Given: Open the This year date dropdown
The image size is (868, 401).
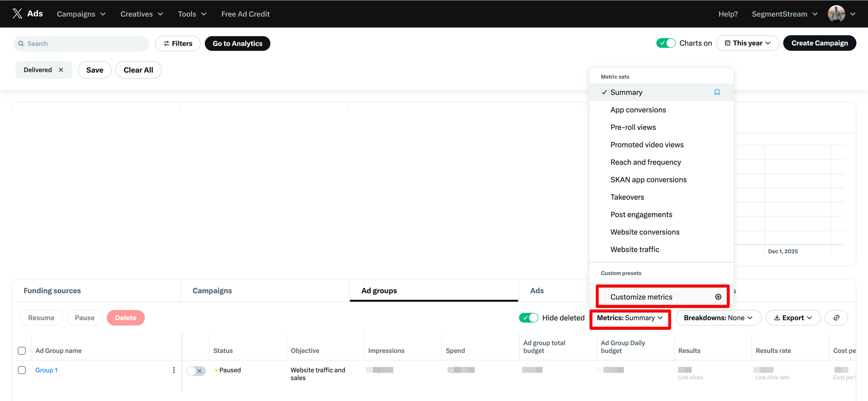Looking at the screenshot, I should 747,43.
